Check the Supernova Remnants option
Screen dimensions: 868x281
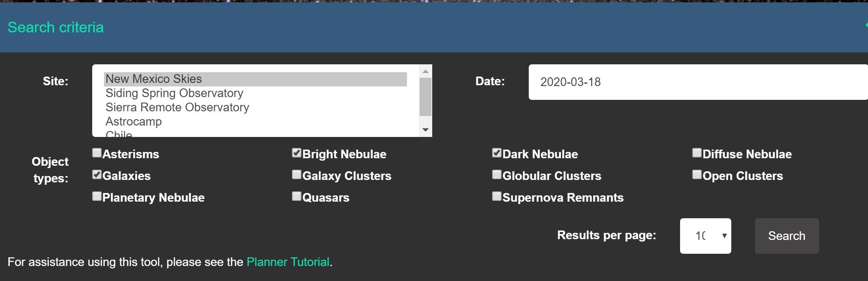[x=497, y=197]
